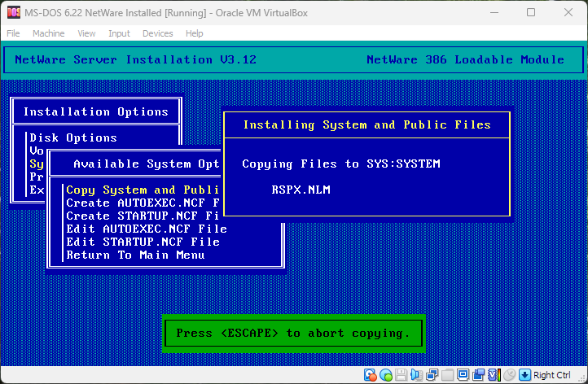
Task: Click the display settings status icon
Action: (463, 375)
